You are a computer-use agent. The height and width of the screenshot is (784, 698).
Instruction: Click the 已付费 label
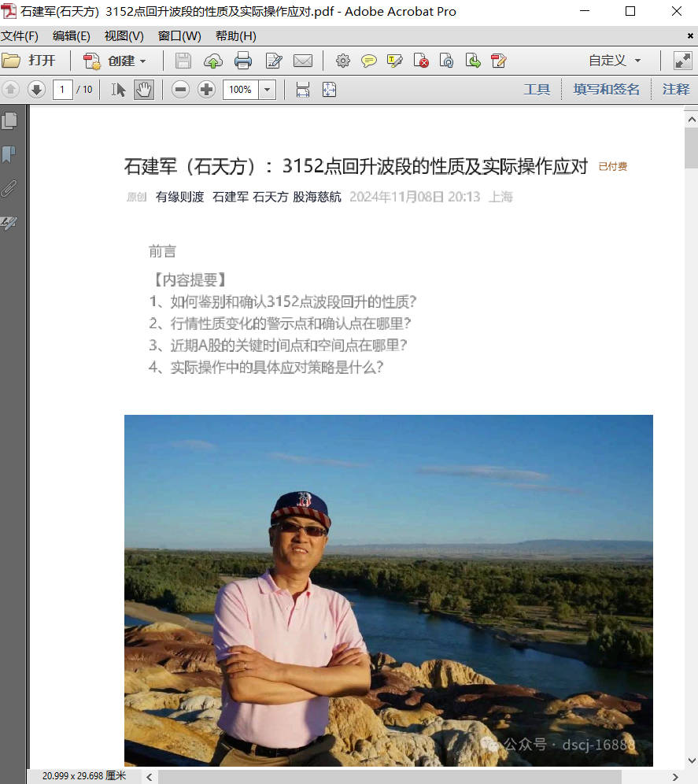click(x=612, y=167)
